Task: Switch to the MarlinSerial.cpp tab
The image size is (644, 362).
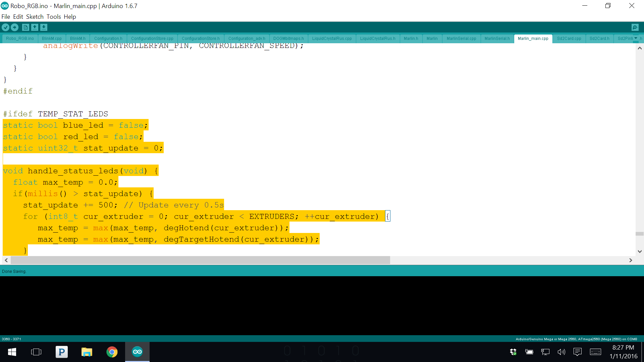Action: pos(461,39)
